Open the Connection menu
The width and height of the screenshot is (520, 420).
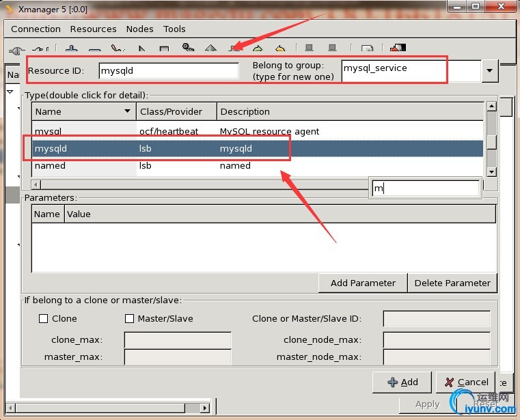(x=36, y=29)
